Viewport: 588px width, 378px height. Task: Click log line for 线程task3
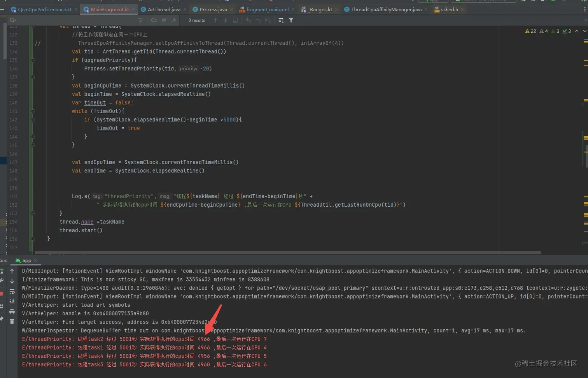point(144,365)
